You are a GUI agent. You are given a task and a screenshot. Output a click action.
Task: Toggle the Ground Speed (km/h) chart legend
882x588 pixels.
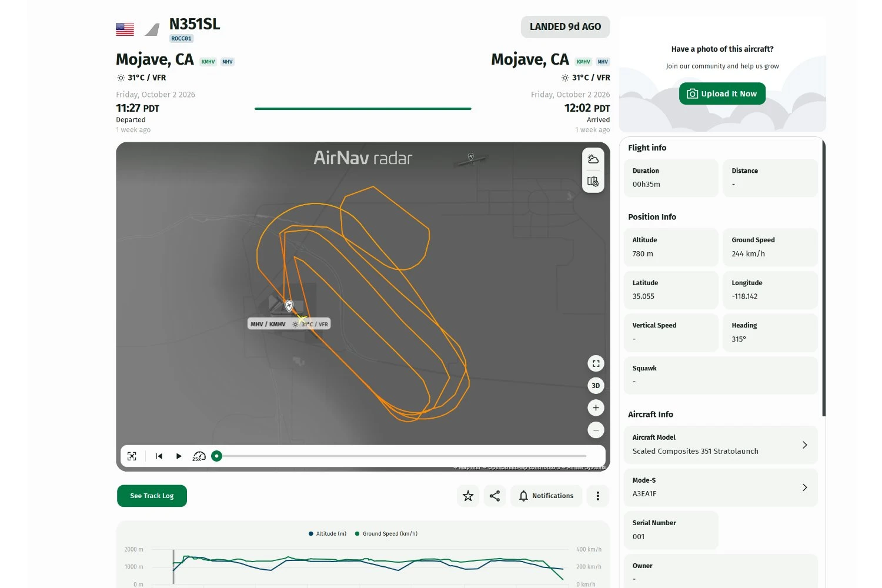(x=386, y=534)
